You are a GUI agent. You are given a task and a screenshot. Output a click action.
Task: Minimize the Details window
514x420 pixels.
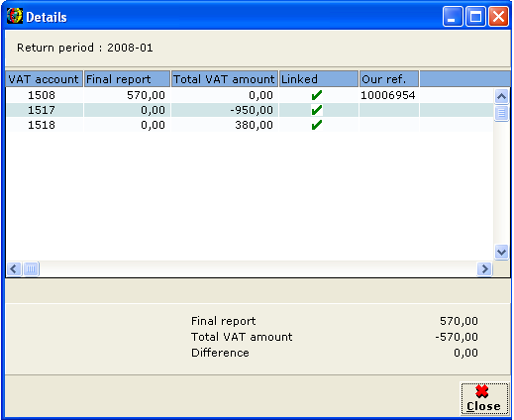coord(453,16)
